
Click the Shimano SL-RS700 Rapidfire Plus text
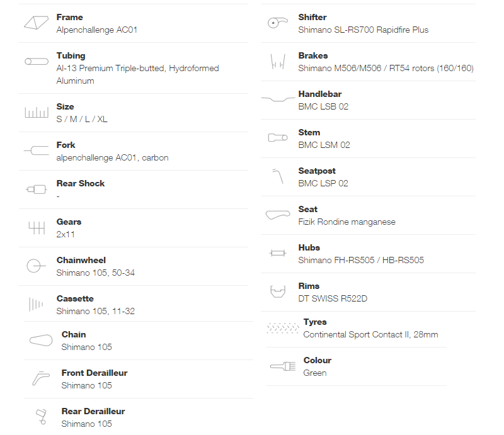364,30
